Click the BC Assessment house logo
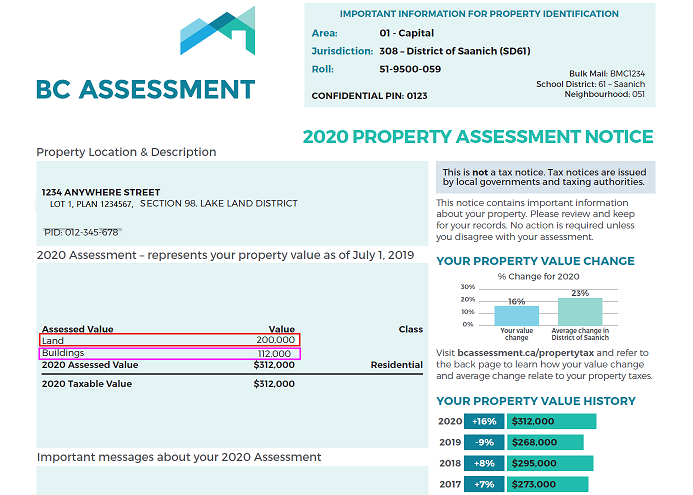Screen dimensions: 693x495 pos(217,30)
